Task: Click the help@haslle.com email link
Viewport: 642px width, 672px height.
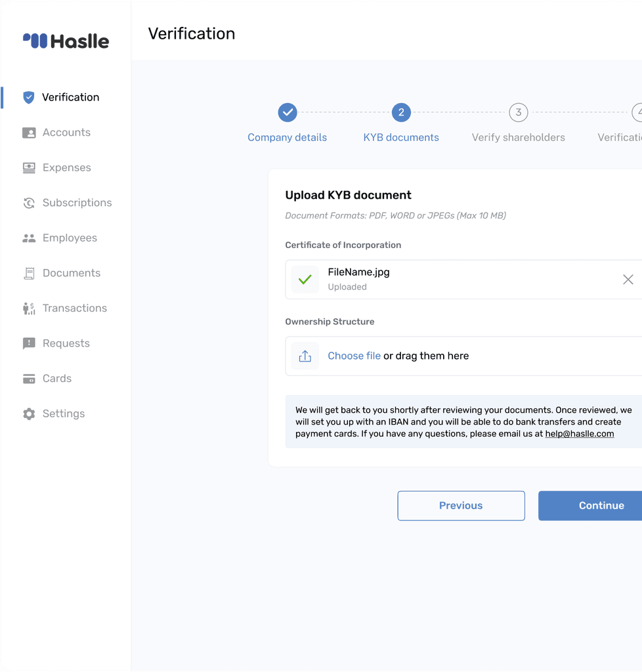Action: point(580,434)
